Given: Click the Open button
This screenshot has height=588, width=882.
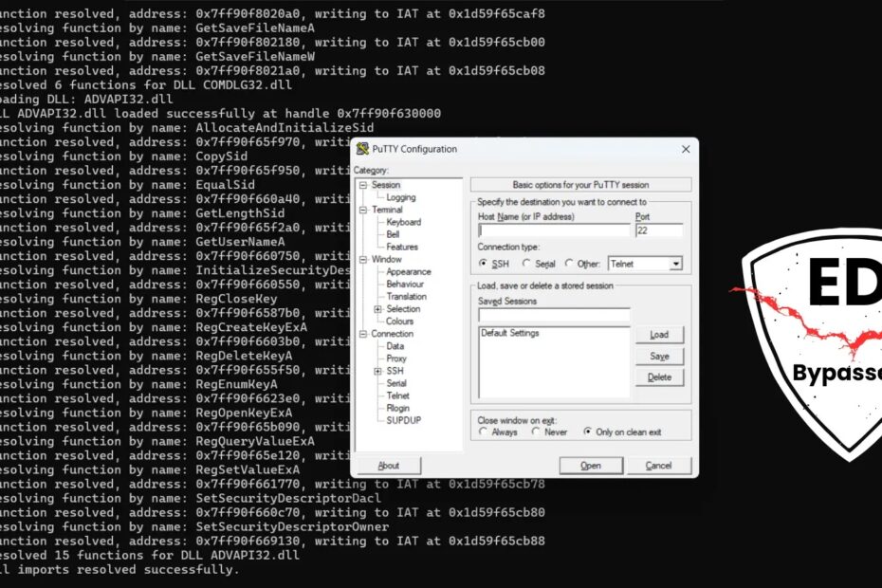Looking at the screenshot, I should 591,466.
